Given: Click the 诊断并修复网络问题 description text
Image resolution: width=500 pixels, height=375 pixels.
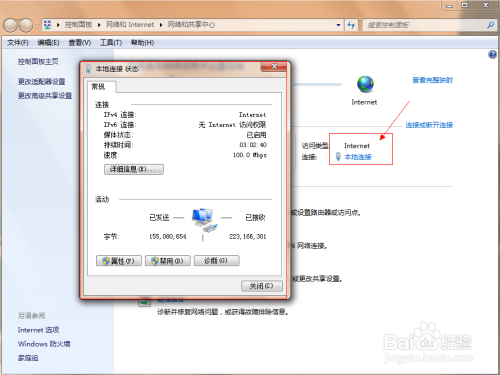Looking at the screenshot, I should click(x=223, y=312).
